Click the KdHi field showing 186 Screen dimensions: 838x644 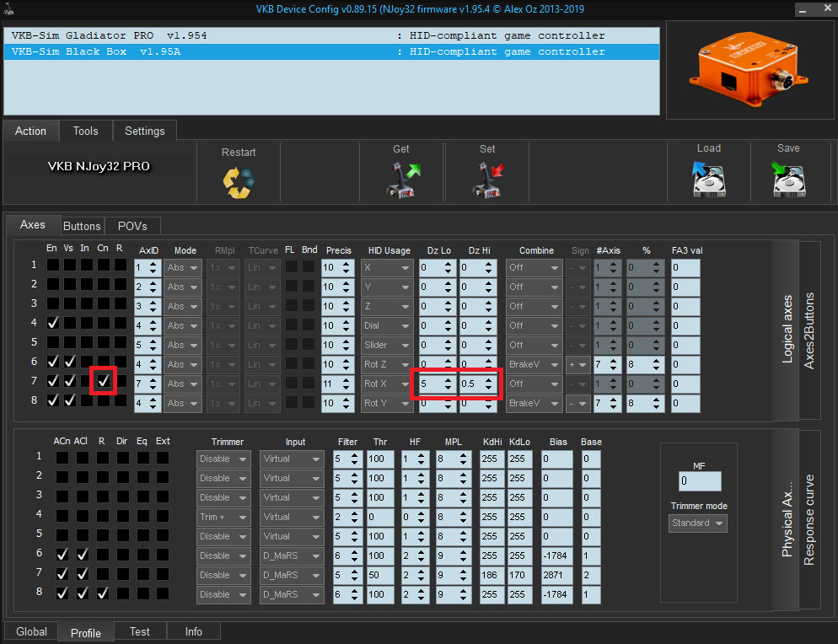pos(492,575)
